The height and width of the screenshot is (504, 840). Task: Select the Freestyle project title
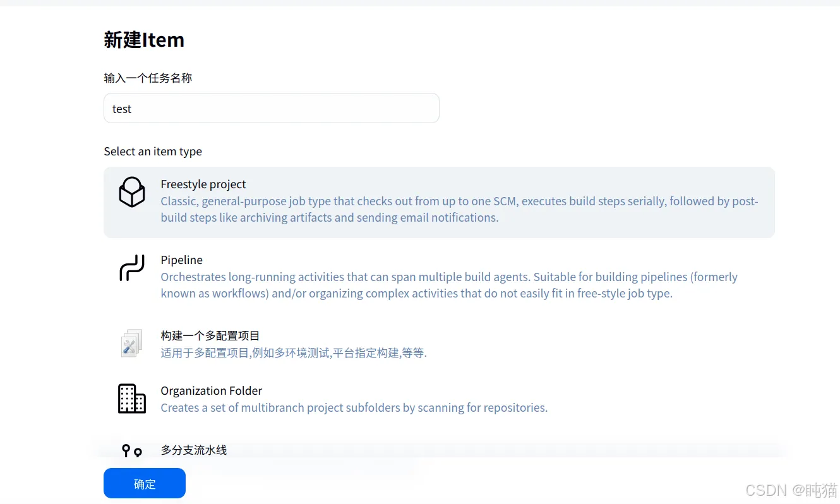(203, 184)
